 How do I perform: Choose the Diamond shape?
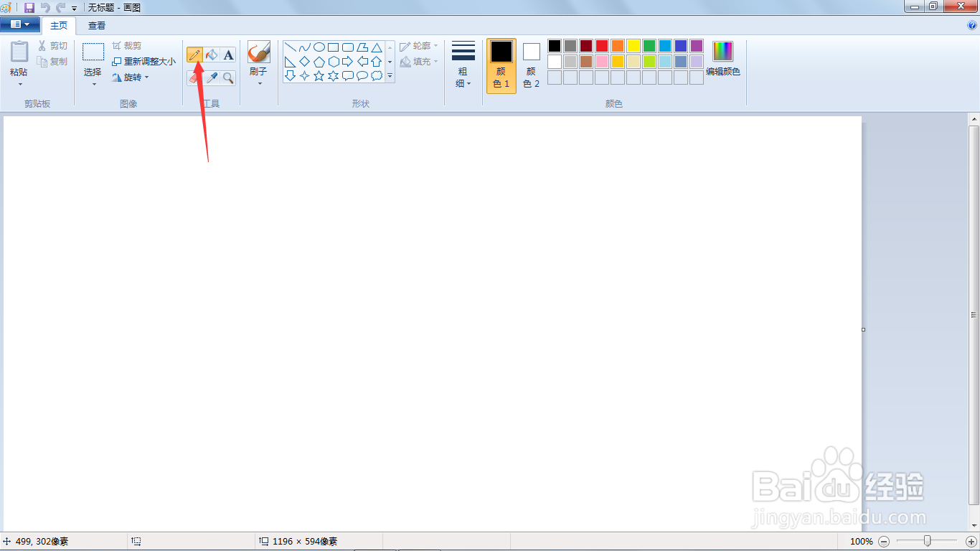coord(305,62)
